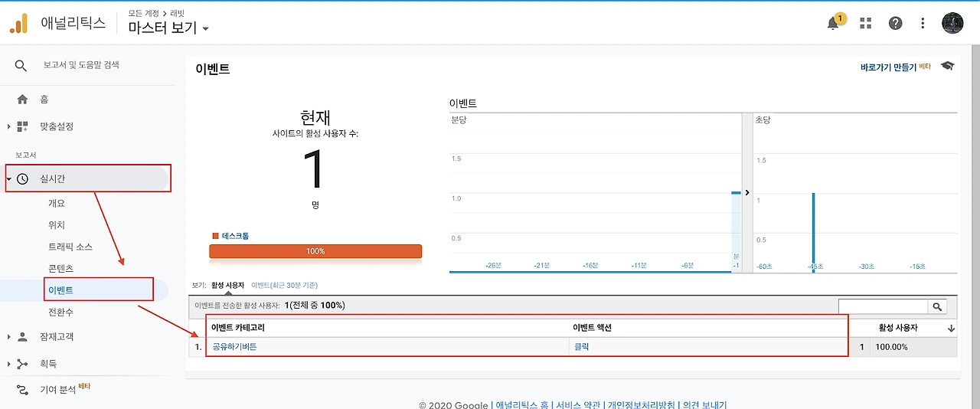Viewport: 980px width, 409px height.
Task: Click the orange 데스크톱 100% bar
Action: (315, 251)
